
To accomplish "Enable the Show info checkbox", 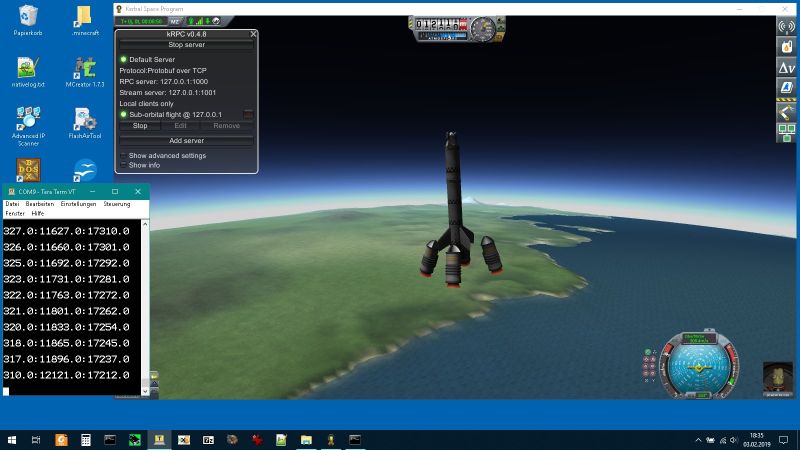I will click(x=123, y=165).
